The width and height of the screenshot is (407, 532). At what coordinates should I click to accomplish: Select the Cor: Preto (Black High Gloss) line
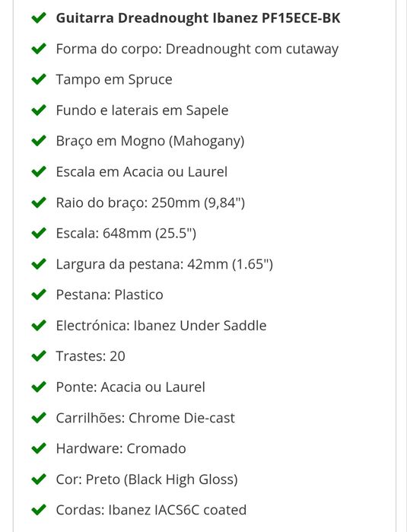(x=147, y=479)
